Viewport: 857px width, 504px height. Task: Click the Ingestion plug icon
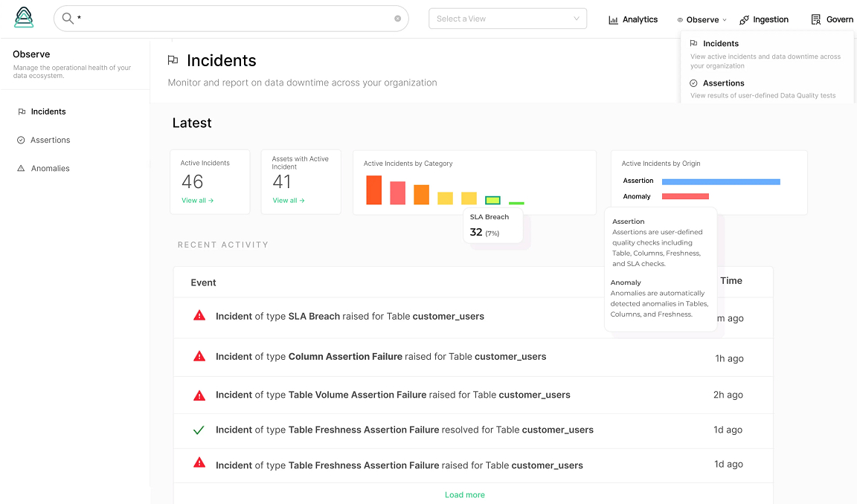click(x=744, y=20)
